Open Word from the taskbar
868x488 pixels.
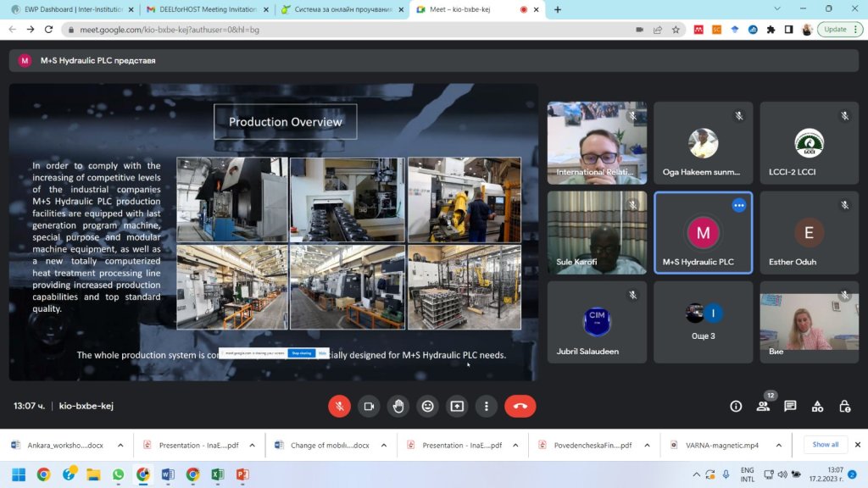pyautogui.click(x=168, y=474)
